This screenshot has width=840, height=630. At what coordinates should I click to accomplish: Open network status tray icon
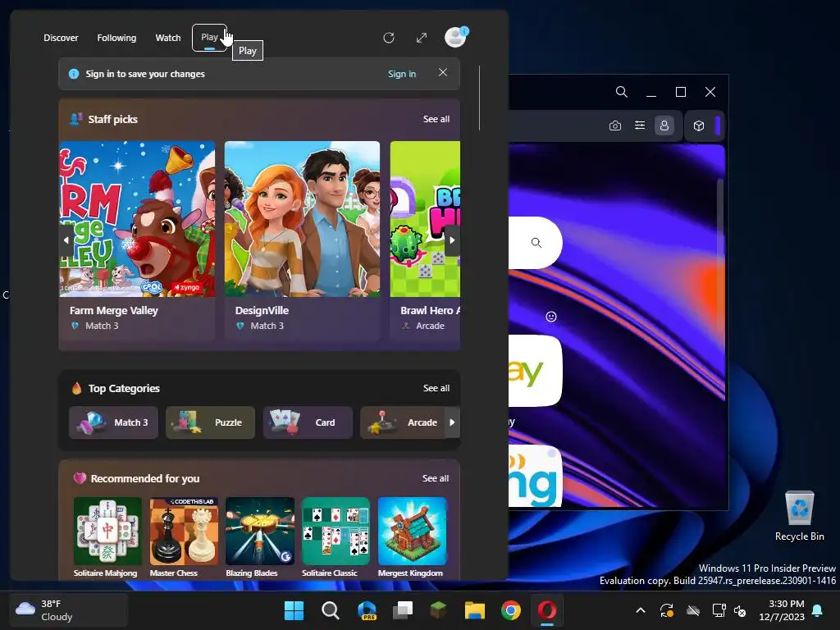click(x=719, y=610)
